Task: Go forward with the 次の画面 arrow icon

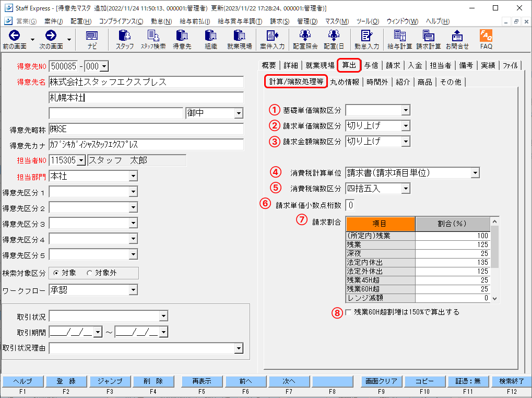Action: [x=51, y=36]
